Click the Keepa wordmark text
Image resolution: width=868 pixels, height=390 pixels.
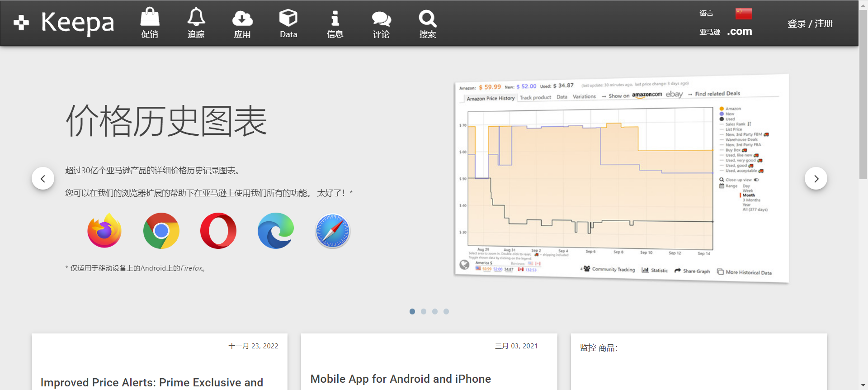[77, 23]
